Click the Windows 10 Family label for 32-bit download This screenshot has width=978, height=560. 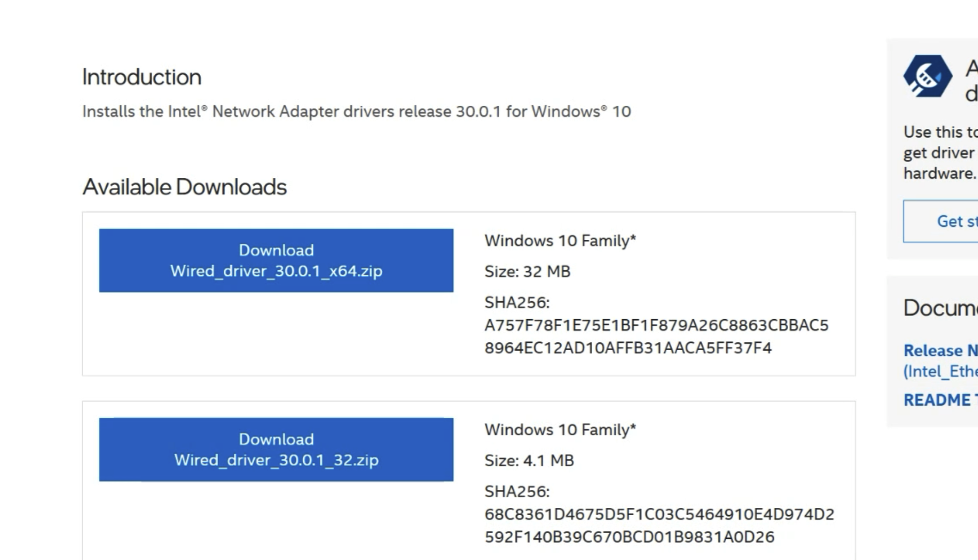(560, 429)
